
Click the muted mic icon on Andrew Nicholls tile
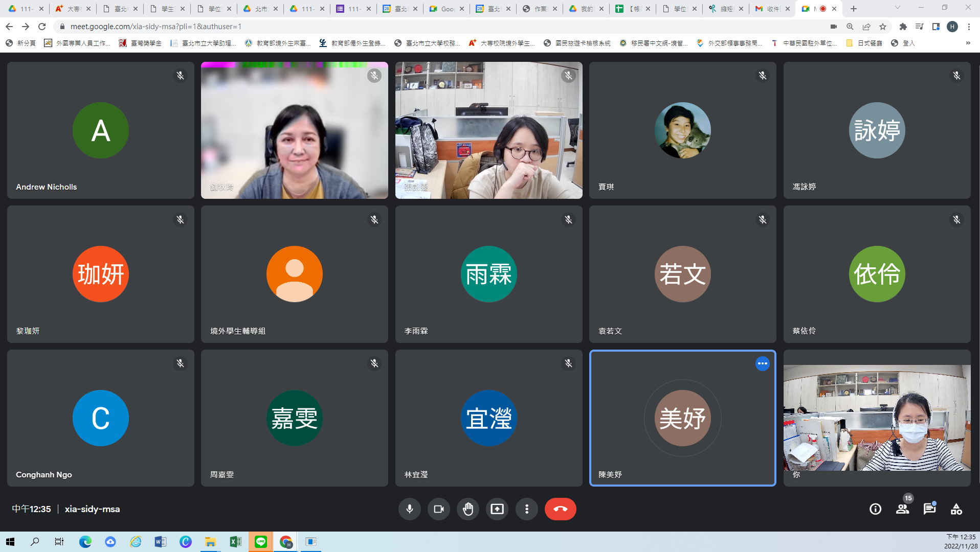tap(180, 76)
